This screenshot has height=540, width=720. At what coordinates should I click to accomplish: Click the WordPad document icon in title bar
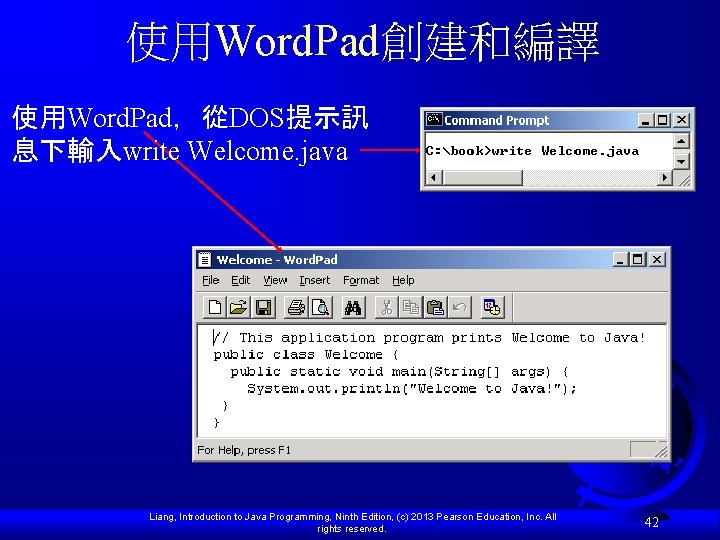(x=205, y=260)
